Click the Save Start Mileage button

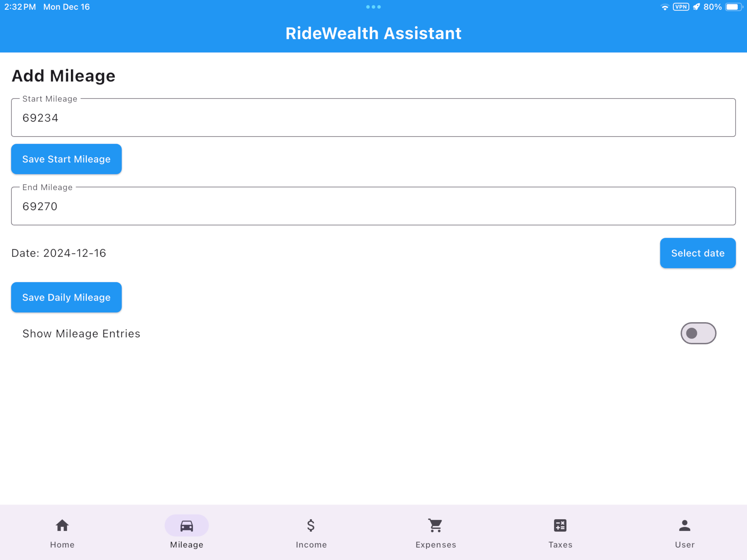pyautogui.click(x=66, y=159)
